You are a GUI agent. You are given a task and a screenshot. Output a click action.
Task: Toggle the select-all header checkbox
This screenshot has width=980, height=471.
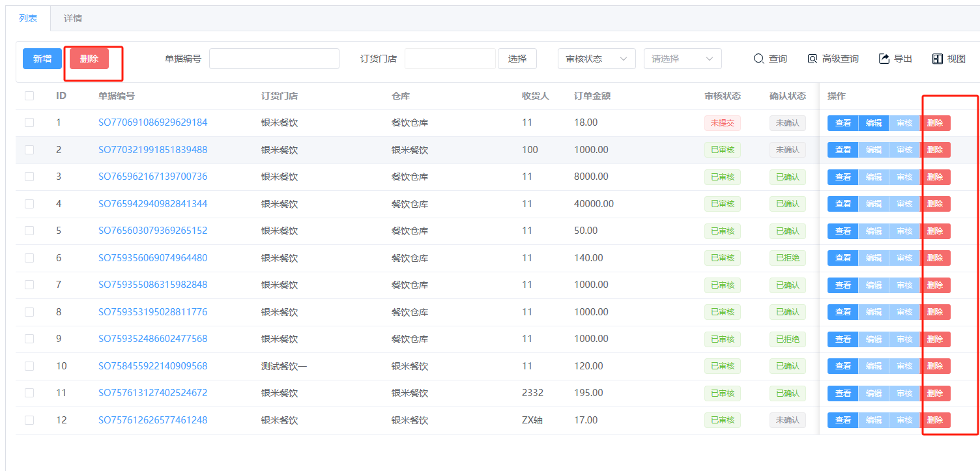(29, 96)
